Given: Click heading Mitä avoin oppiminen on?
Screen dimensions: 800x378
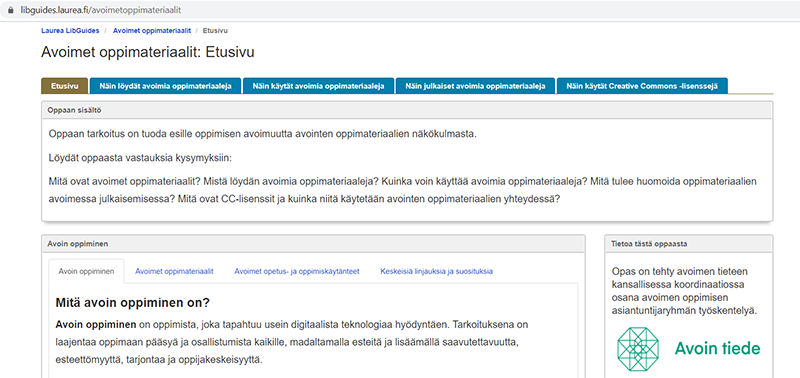Looking at the screenshot, I should [133, 303].
